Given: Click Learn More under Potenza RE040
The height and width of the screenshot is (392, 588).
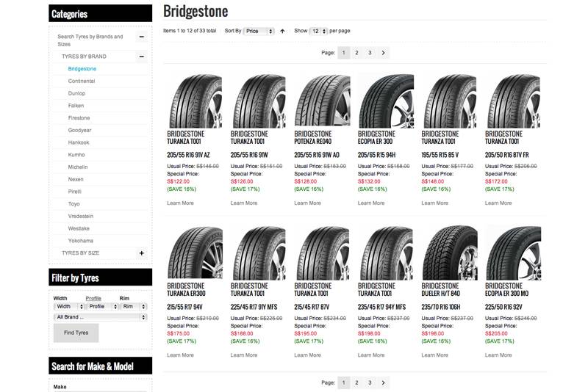Looking at the screenshot, I should click(x=307, y=203).
